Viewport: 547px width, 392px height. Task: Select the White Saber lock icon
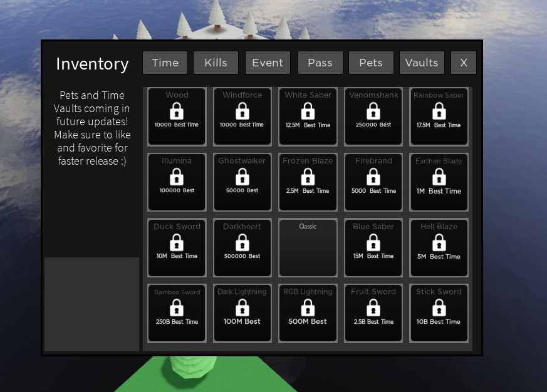[308, 111]
